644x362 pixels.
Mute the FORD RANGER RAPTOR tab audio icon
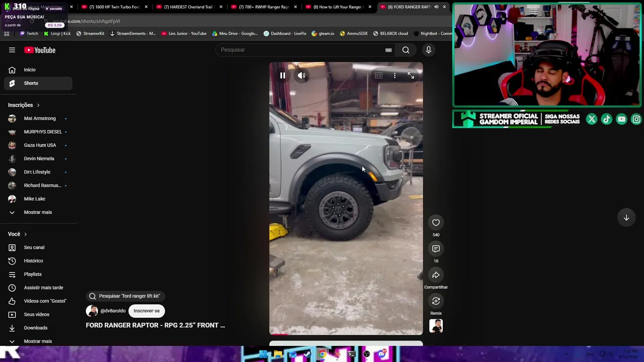click(x=436, y=7)
